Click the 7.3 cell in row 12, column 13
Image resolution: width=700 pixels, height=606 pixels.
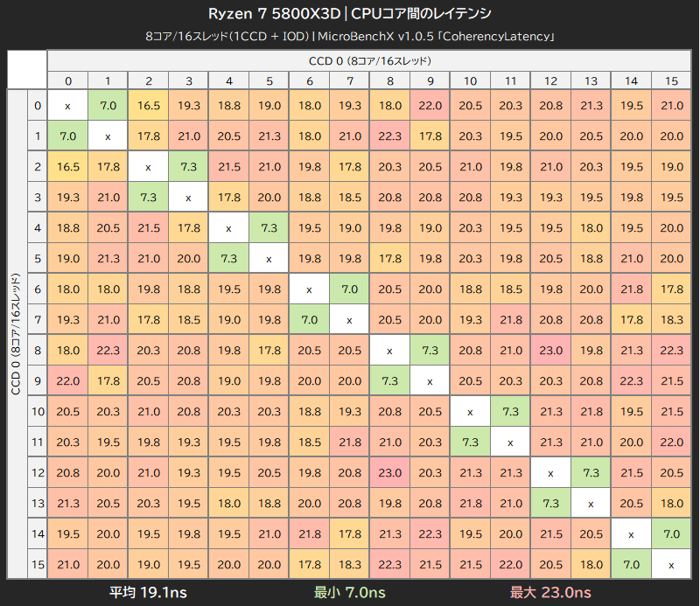[x=591, y=472]
